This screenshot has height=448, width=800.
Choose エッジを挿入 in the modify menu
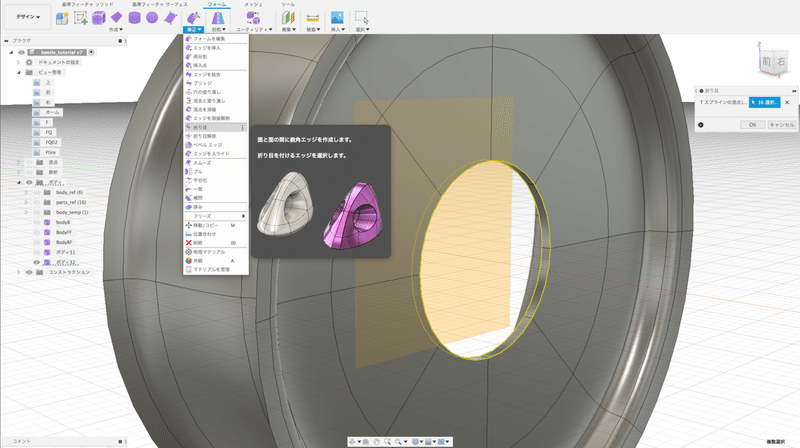point(216,48)
